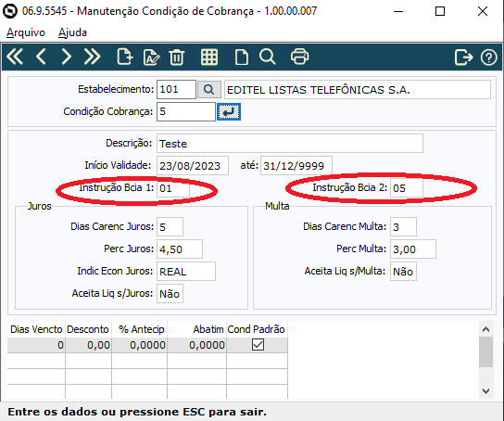Viewport: 504px width, 421px height.
Task: Go to the next record
Action: coord(66,57)
